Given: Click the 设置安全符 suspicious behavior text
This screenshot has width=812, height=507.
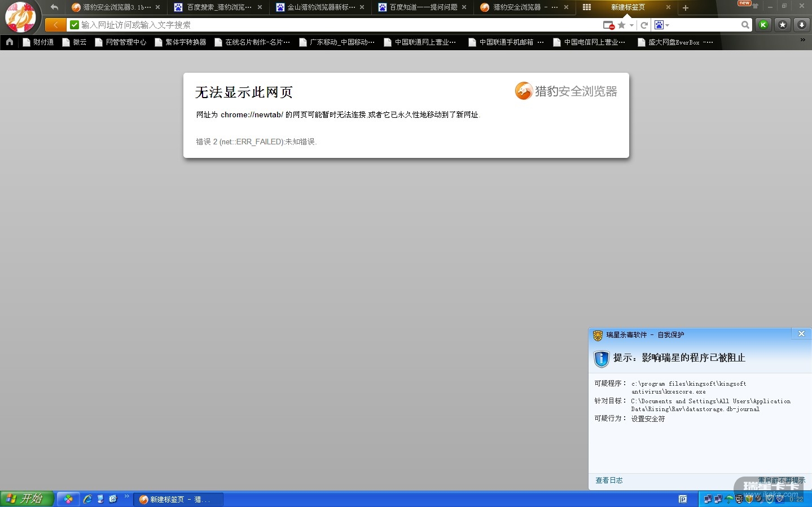Looking at the screenshot, I should pyautogui.click(x=648, y=419).
